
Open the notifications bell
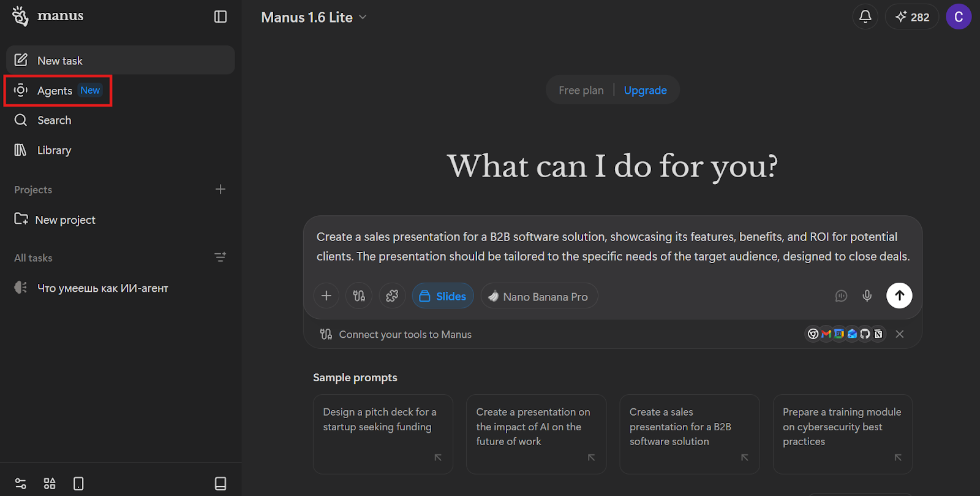[865, 17]
